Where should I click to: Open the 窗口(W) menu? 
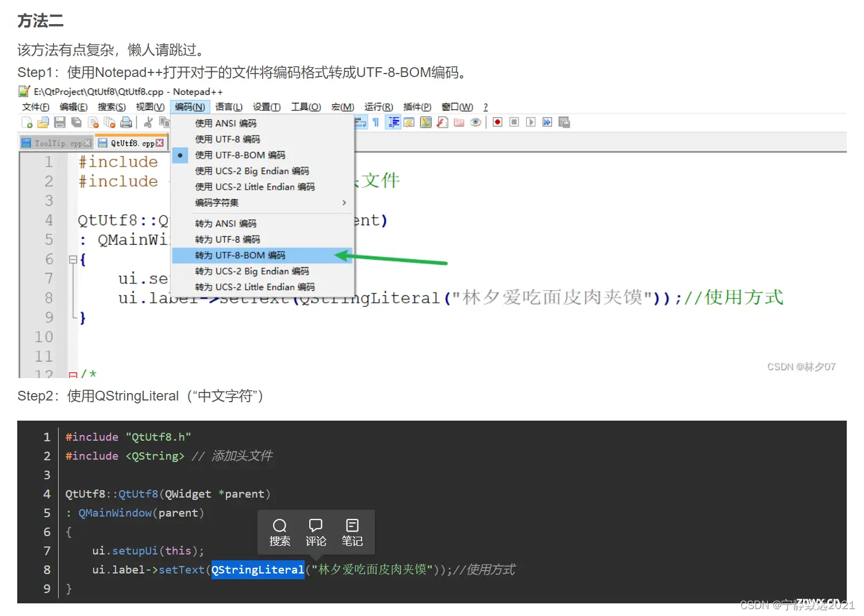(x=457, y=107)
